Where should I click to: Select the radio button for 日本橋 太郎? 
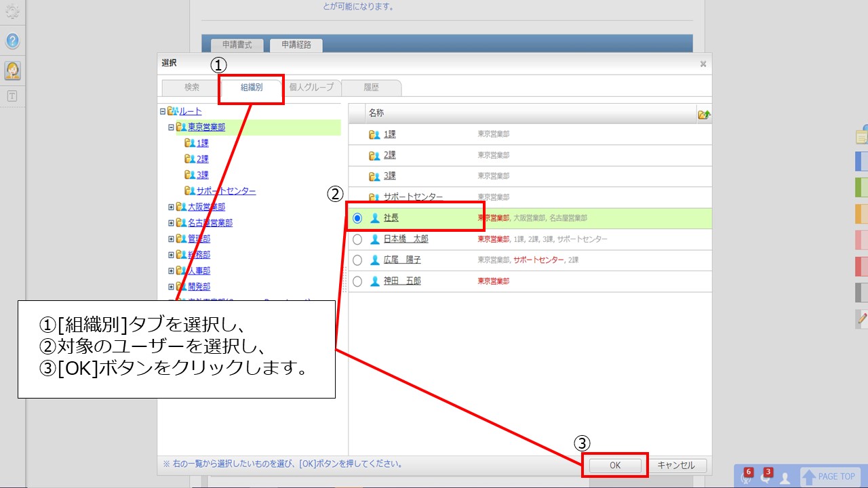click(x=357, y=239)
